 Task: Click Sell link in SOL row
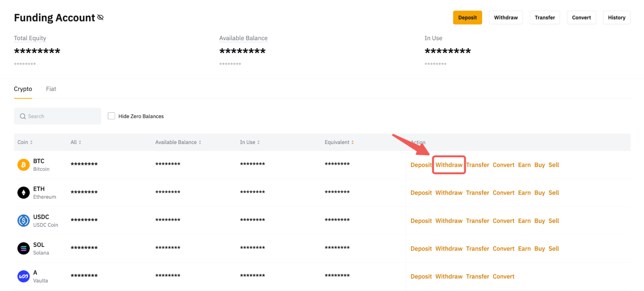pyautogui.click(x=553, y=248)
